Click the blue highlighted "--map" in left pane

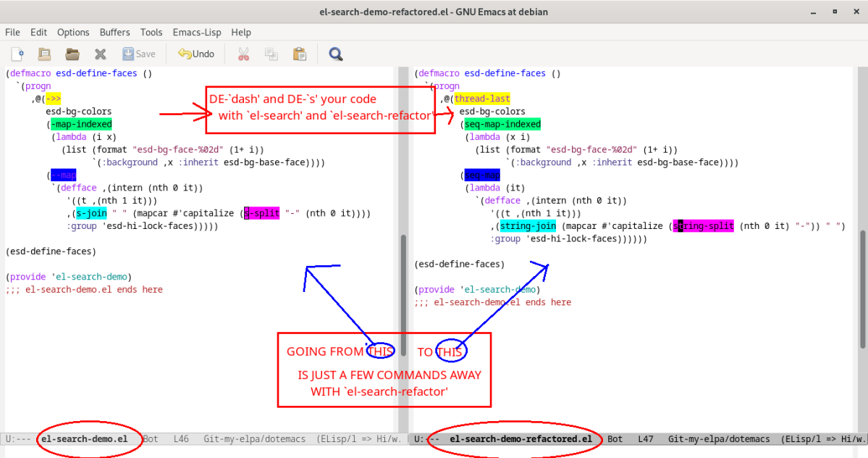tap(64, 175)
